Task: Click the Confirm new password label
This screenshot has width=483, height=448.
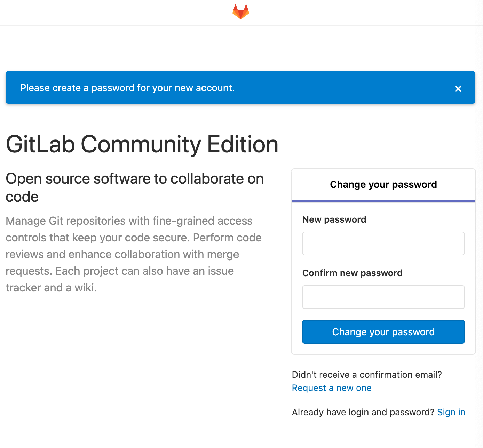Action: (352, 273)
